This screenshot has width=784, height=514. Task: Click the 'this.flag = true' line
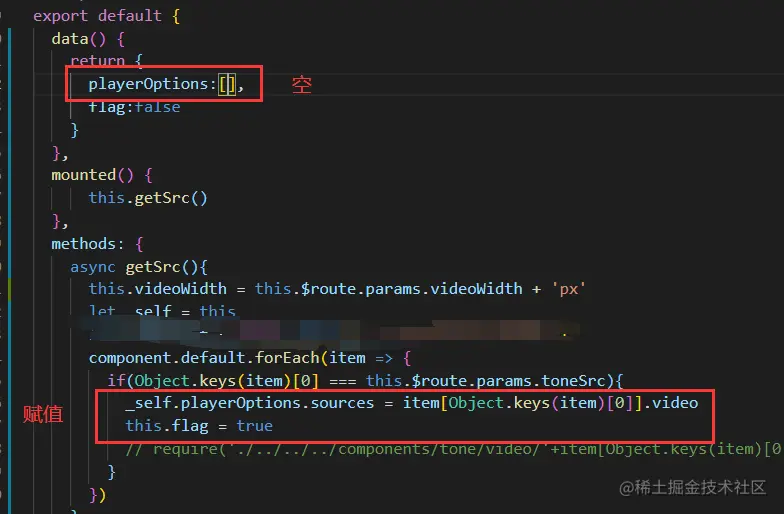(199, 426)
